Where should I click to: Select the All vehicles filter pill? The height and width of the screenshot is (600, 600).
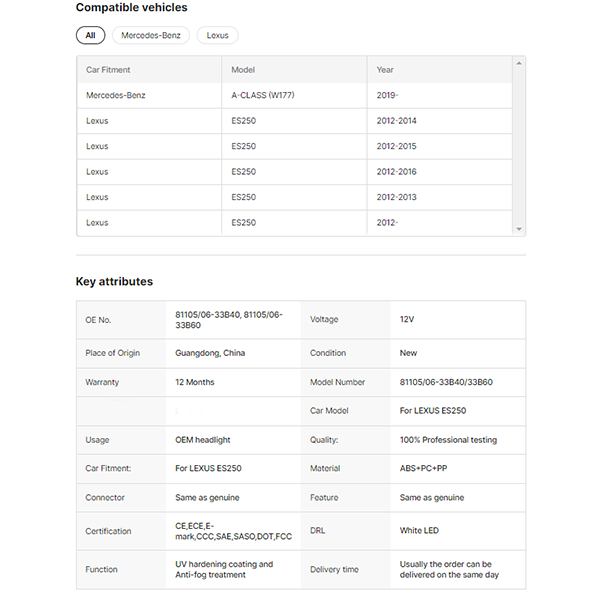(90, 35)
